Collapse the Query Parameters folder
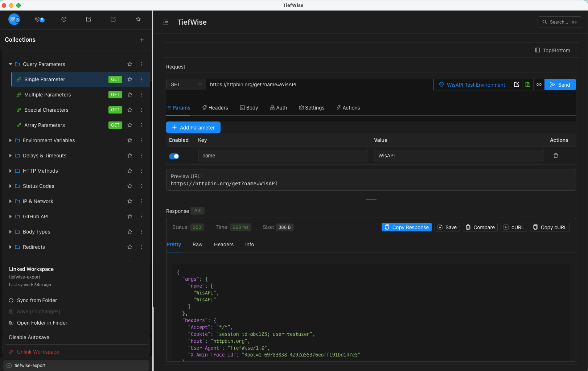 (11, 64)
